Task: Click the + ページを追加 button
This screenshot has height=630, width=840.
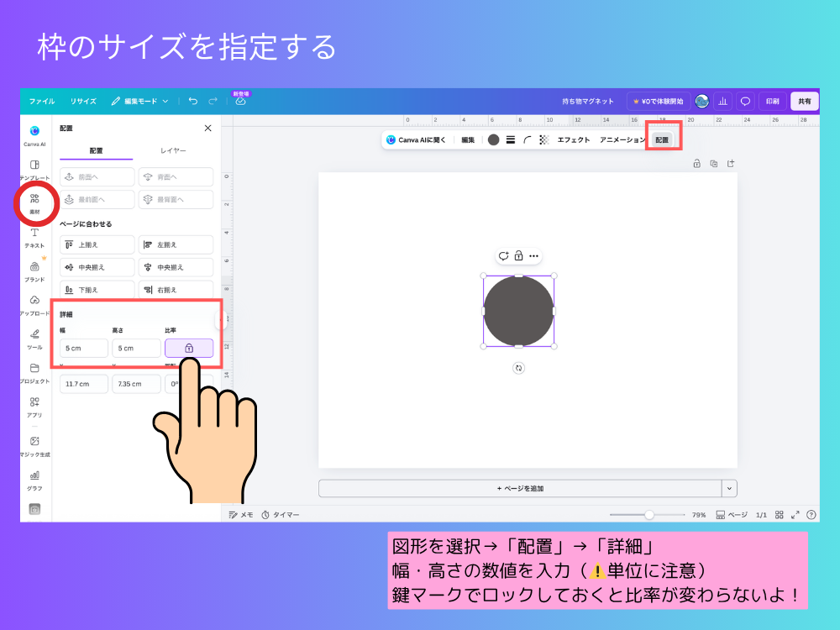Action: (520, 489)
